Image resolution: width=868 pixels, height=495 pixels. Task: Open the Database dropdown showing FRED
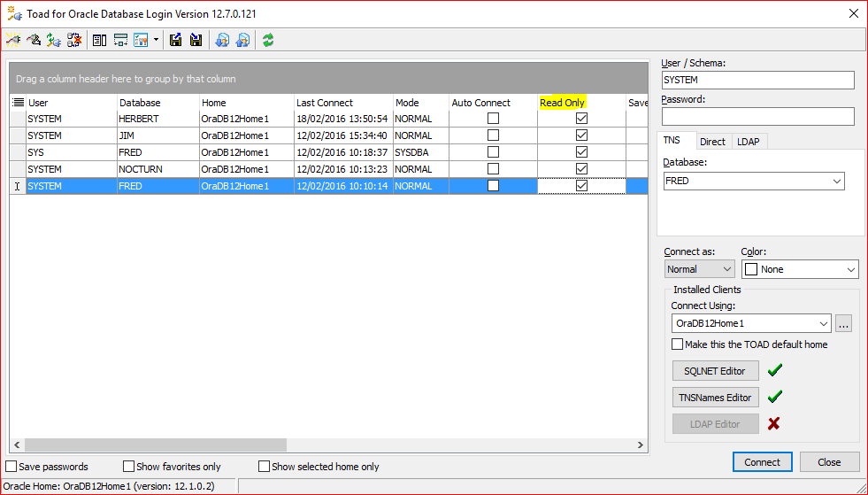836,182
